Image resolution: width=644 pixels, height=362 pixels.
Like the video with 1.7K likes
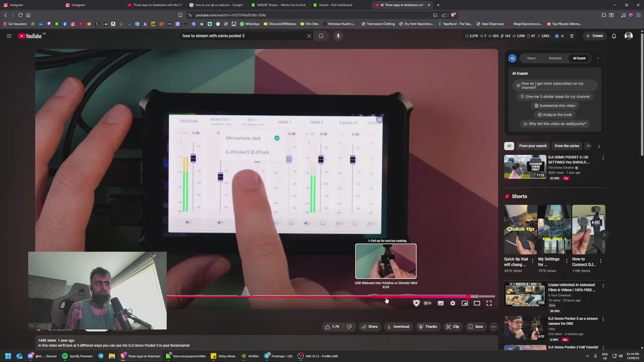[x=332, y=327]
